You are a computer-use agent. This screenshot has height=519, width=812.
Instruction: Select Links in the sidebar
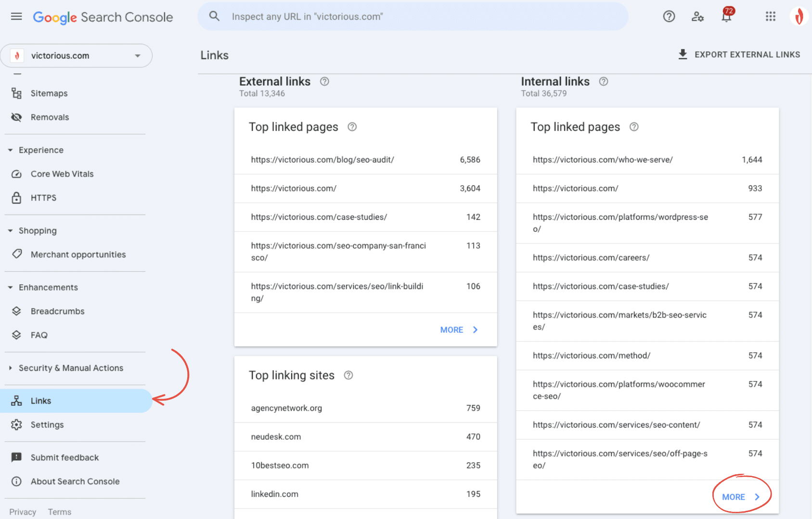(76, 401)
